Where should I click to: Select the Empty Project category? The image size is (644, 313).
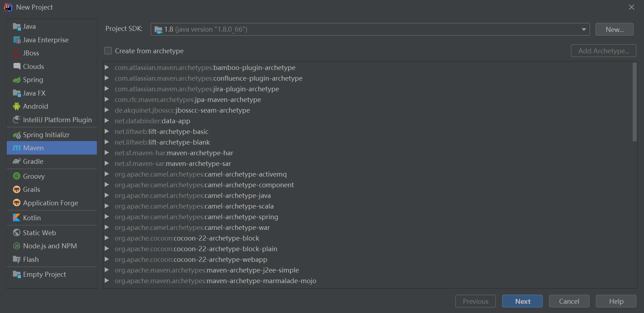44,274
